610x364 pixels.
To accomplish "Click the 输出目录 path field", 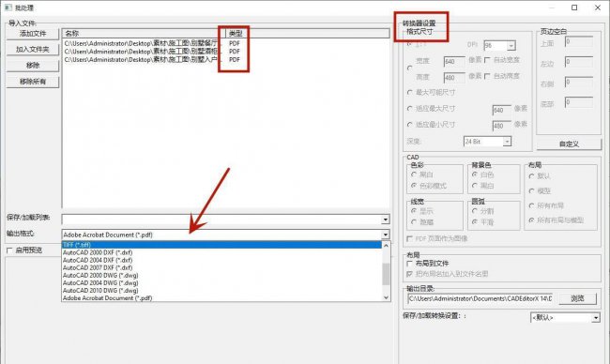I will pyautogui.click(x=480, y=298).
